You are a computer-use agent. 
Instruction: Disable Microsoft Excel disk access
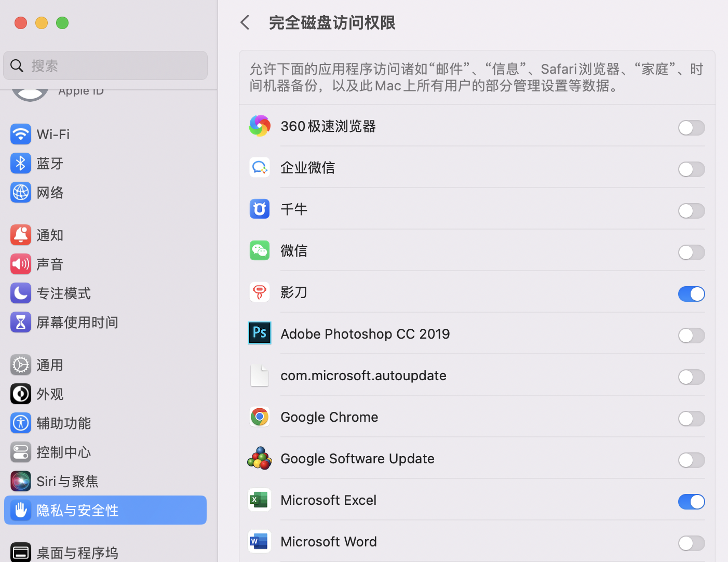(692, 502)
